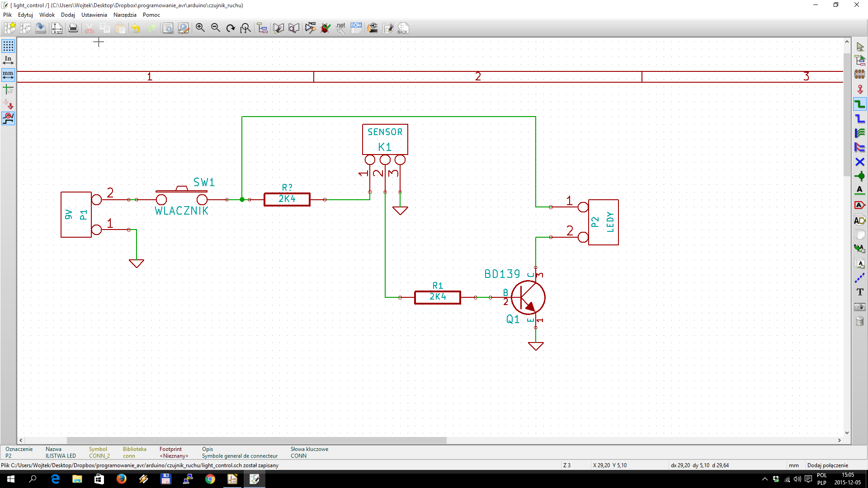Open Firefox from the taskbar
Image resolution: width=868 pixels, height=488 pixels.
[x=121, y=479]
